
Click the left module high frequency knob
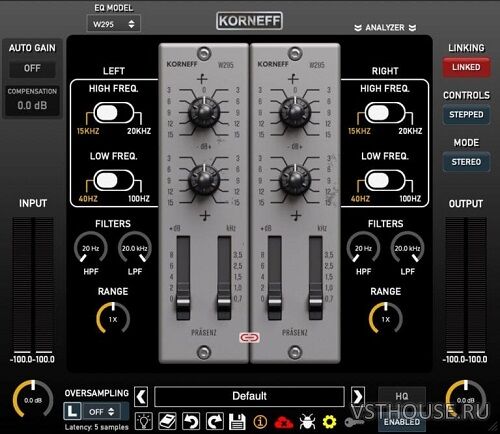point(204,113)
